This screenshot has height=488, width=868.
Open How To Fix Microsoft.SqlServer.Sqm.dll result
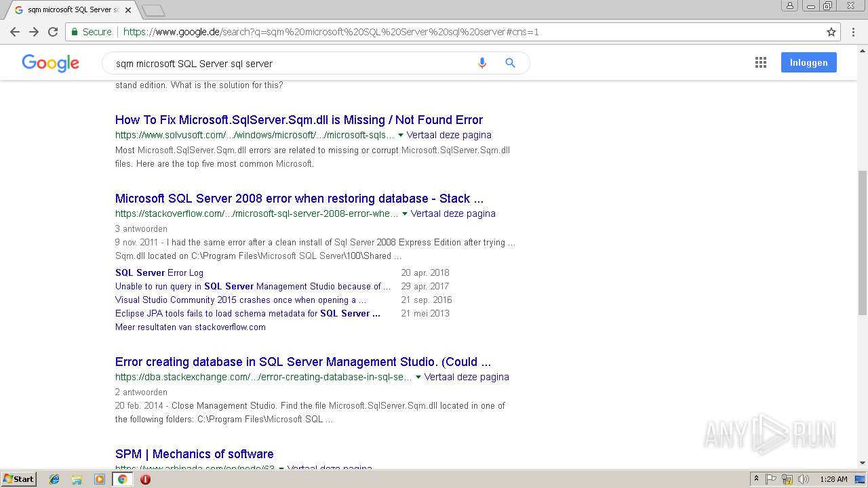(299, 120)
